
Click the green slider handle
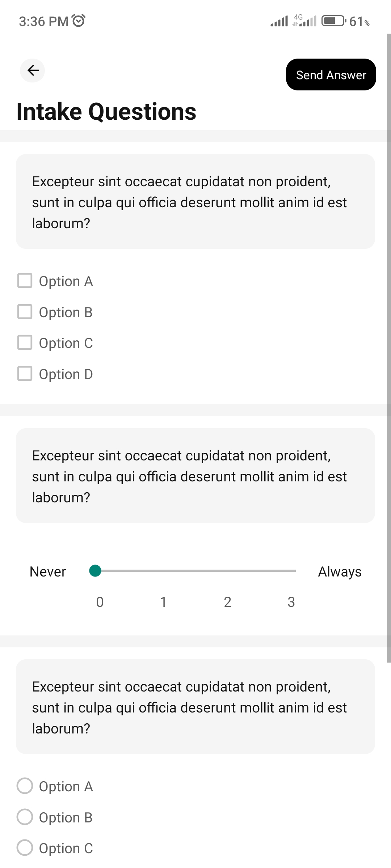95,571
